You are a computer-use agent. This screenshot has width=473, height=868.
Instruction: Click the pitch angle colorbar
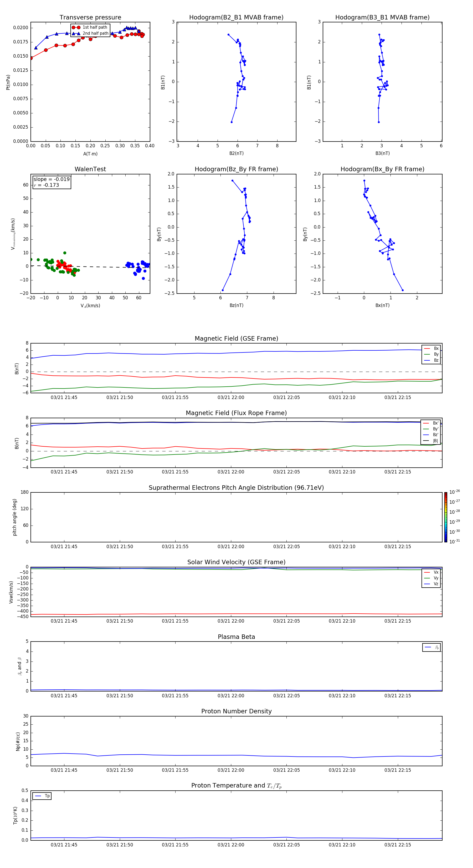(446, 517)
